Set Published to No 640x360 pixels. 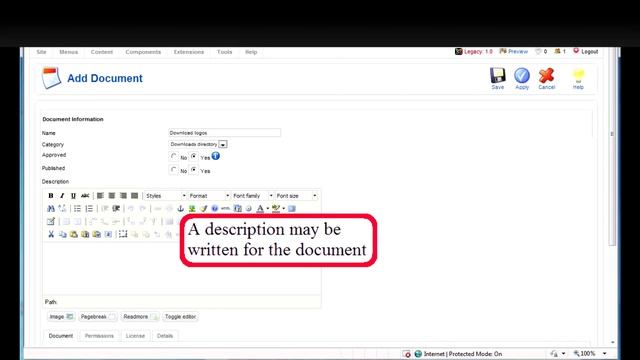tap(174, 170)
